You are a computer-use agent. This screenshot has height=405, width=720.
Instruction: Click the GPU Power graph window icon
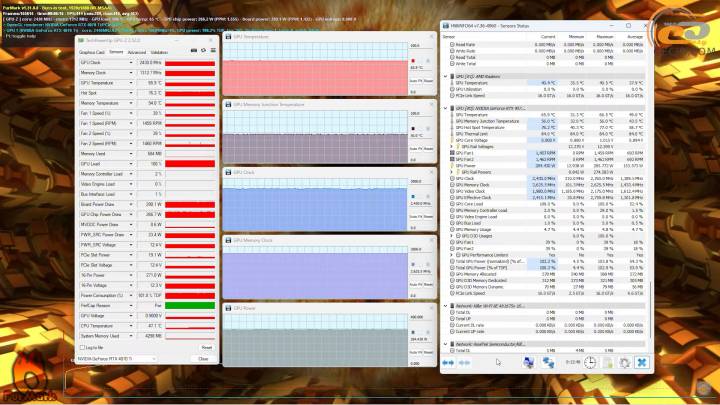pos(228,309)
